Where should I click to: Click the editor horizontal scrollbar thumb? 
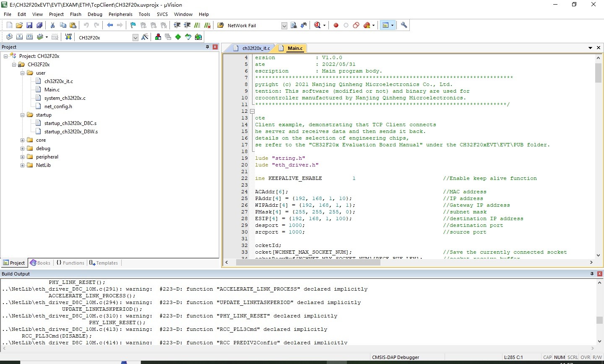click(308, 263)
